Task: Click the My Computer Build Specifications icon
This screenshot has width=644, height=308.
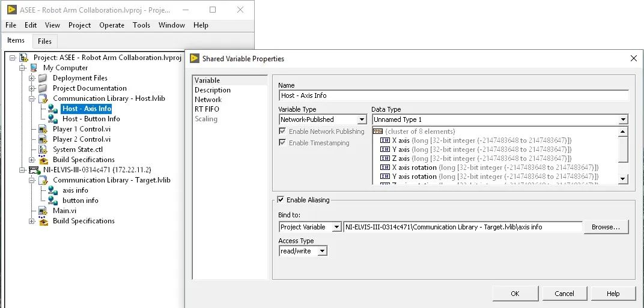Action: pos(43,159)
